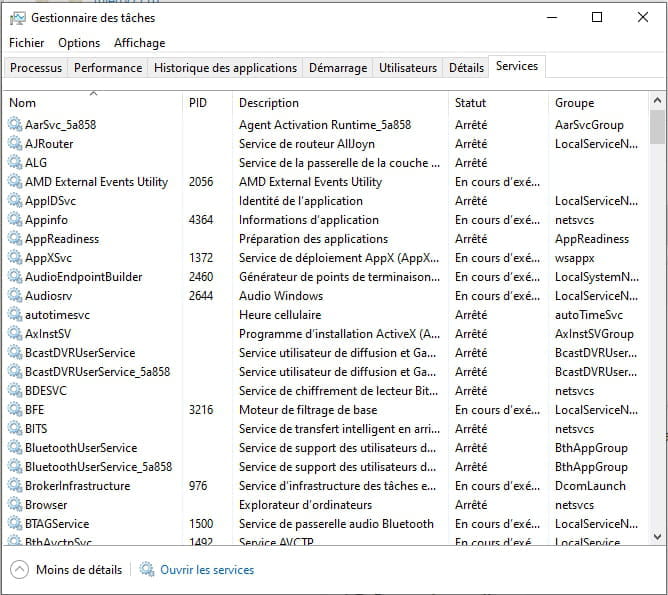This screenshot has width=668, height=595.
Task: Open the Options menu
Action: point(79,43)
